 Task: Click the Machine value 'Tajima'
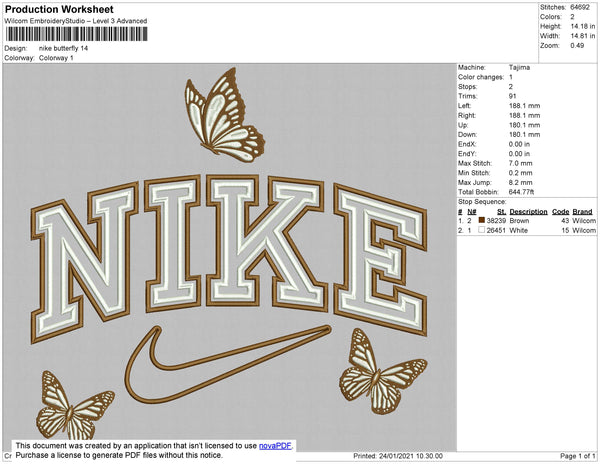point(519,67)
